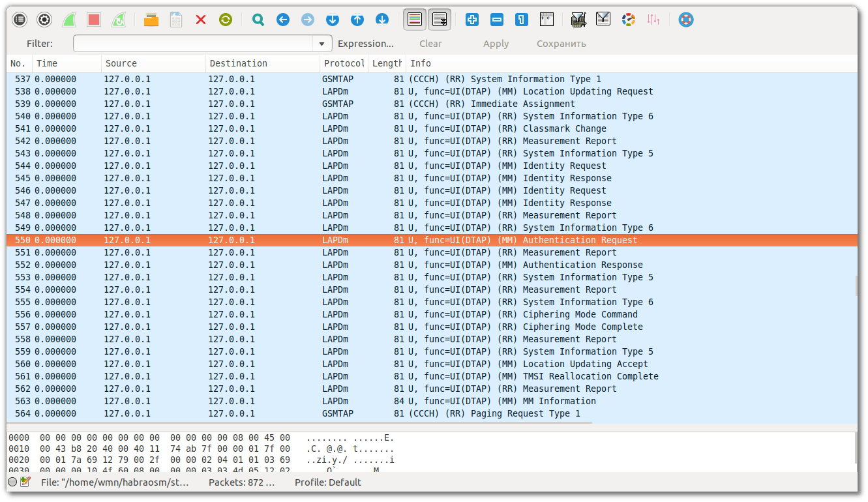Open the help lifebuoy icon
The width and height of the screenshot is (868, 502).
tap(685, 20)
